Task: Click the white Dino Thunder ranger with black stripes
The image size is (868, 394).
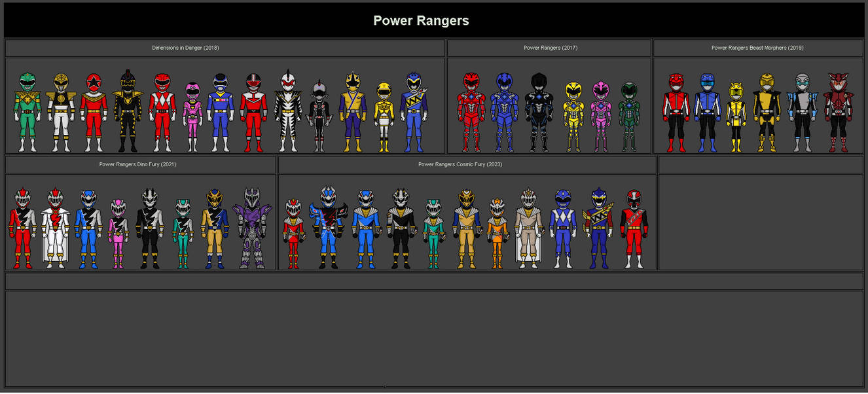Action: [287, 111]
